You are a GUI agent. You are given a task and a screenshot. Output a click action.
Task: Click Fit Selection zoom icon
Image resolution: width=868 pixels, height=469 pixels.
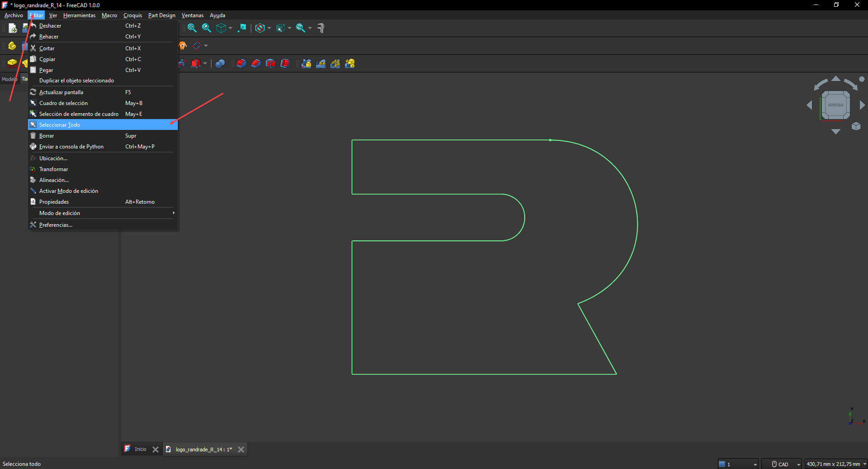[x=206, y=28]
